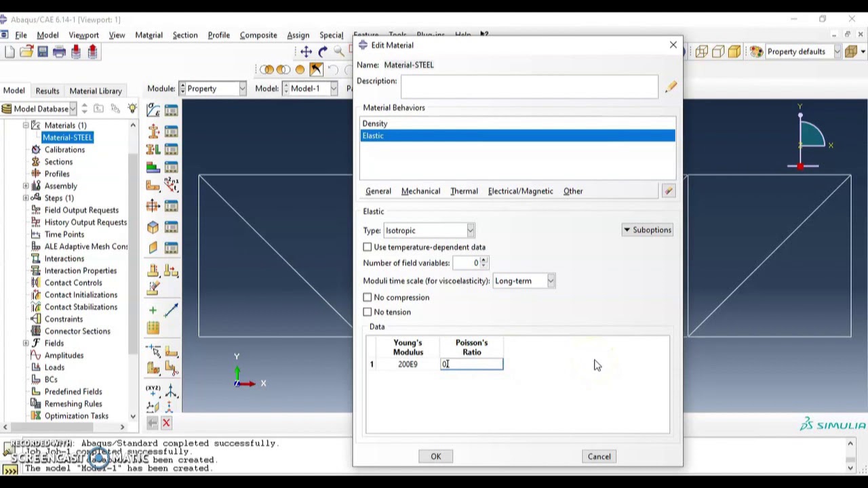Screen dimensions: 868x488
Task: Click the color palette Color Code icon
Action: pyautogui.click(x=757, y=52)
